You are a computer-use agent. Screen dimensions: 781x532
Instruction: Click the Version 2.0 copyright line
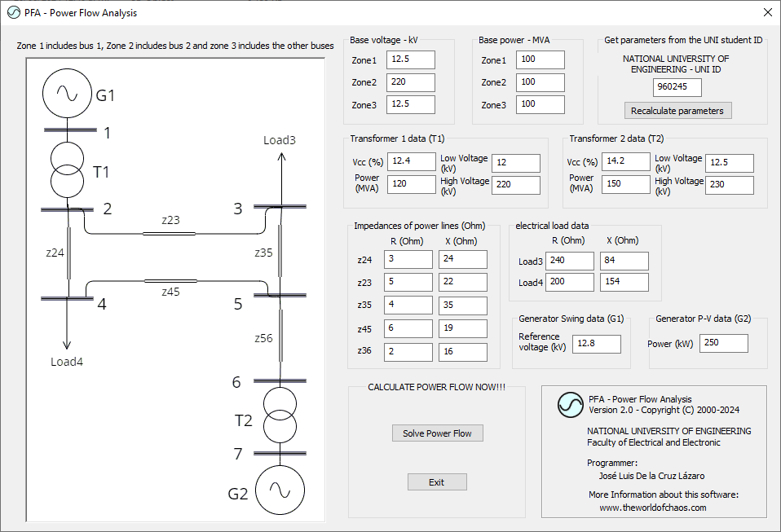[664, 410]
